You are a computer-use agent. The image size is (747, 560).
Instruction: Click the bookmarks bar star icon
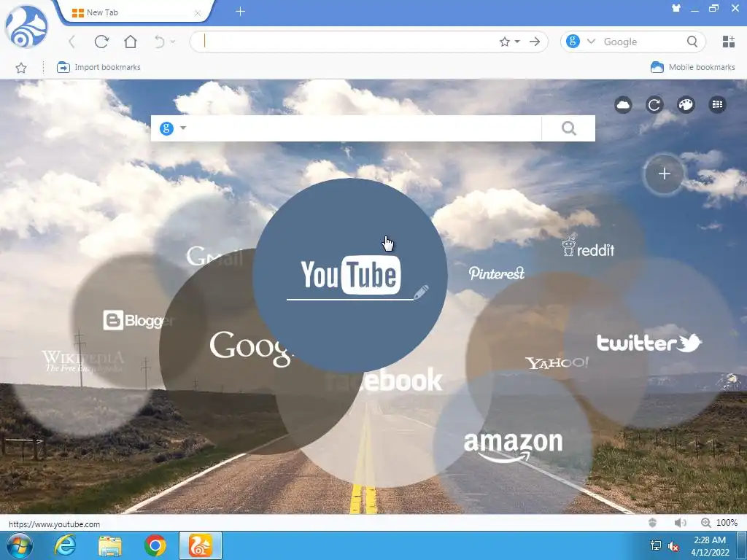pyautogui.click(x=21, y=68)
